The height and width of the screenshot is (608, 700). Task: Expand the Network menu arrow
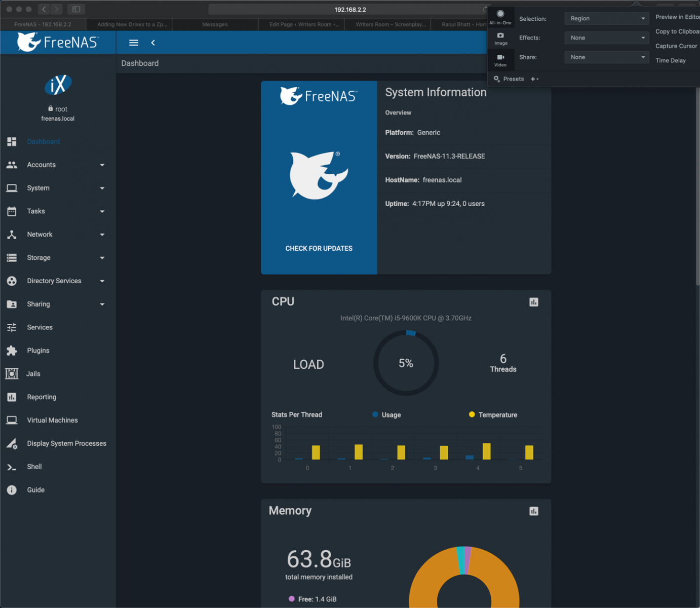102,235
